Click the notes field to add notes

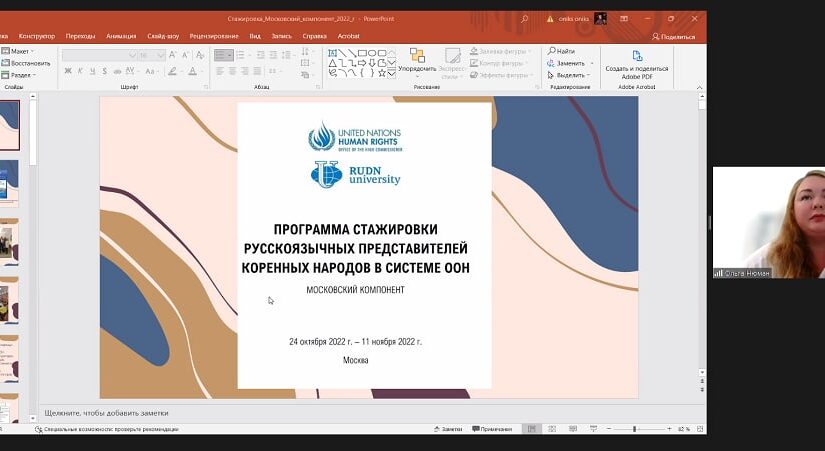pos(106,412)
